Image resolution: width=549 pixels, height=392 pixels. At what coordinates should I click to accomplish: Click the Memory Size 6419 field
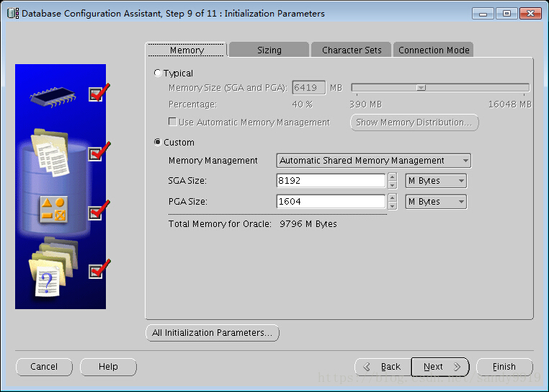pyautogui.click(x=309, y=88)
